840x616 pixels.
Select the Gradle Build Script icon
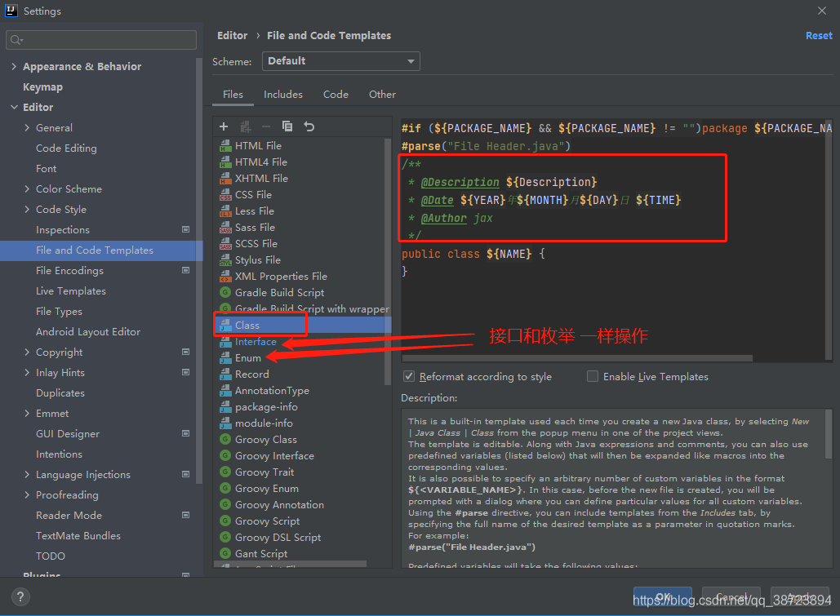(225, 292)
